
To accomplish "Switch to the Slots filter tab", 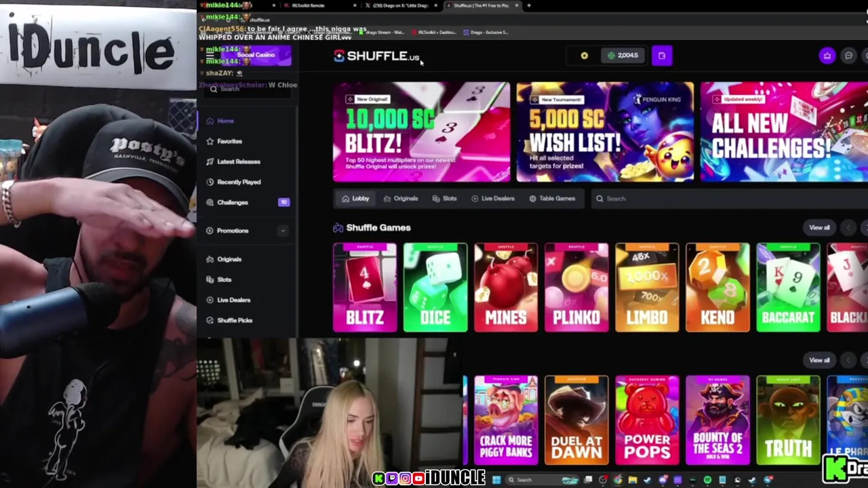I will click(445, 199).
